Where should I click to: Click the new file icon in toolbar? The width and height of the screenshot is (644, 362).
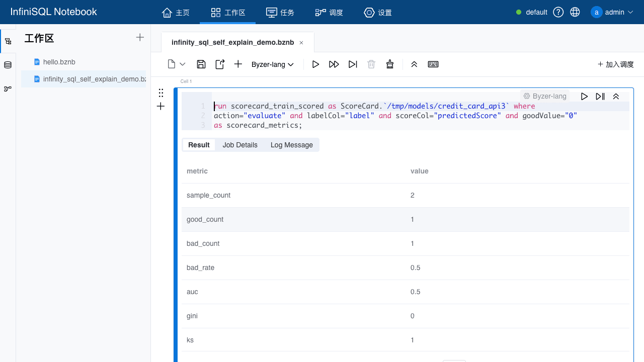[x=172, y=64]
